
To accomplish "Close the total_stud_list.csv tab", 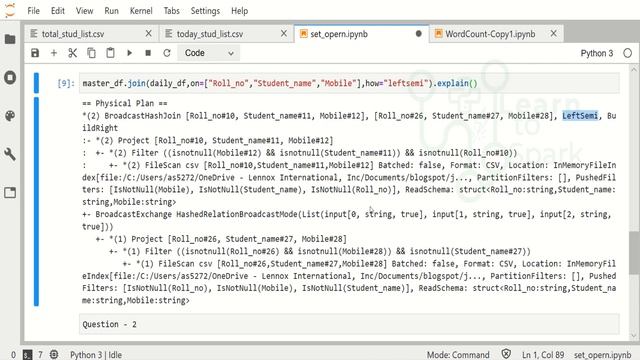I will pos(149,33).
